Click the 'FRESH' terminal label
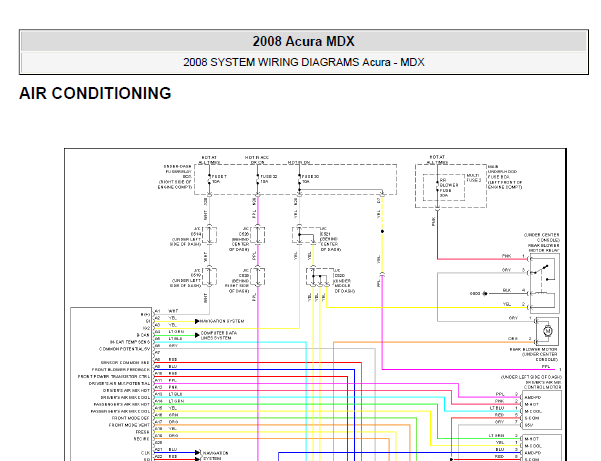This screenshot has width=601, height=461. tap(143, 432)
